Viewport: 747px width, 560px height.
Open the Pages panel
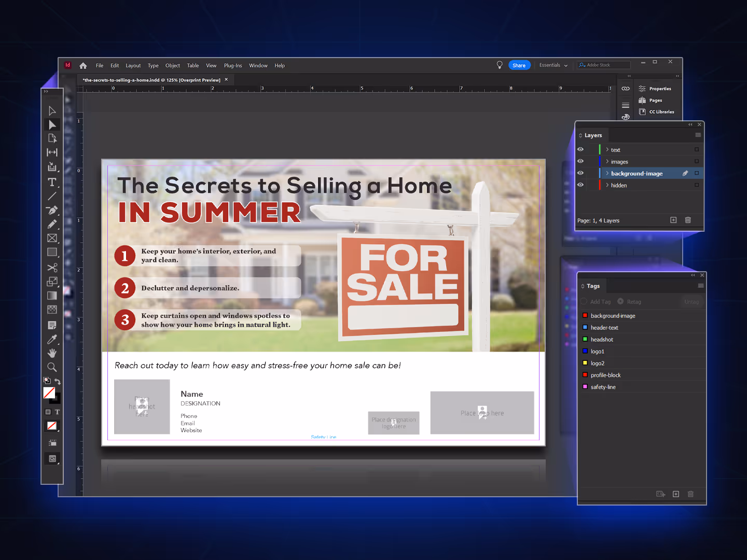[x=654, y=100]
